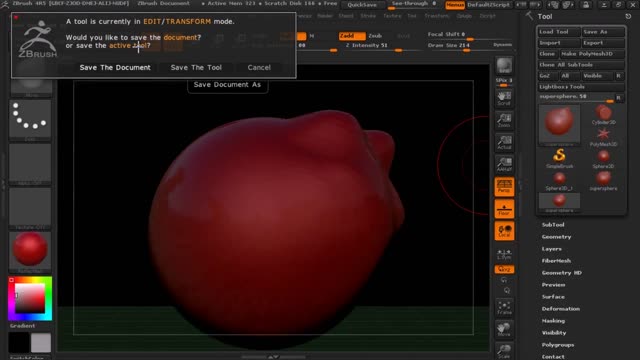Open the Texture menu
Viewport: 640px width, 360px height.
tap(392, 16)
